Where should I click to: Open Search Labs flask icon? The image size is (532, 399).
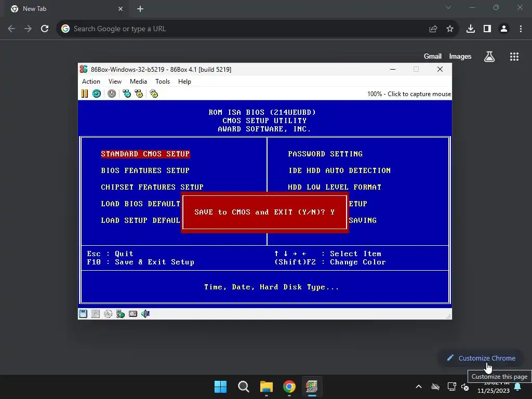489,56
